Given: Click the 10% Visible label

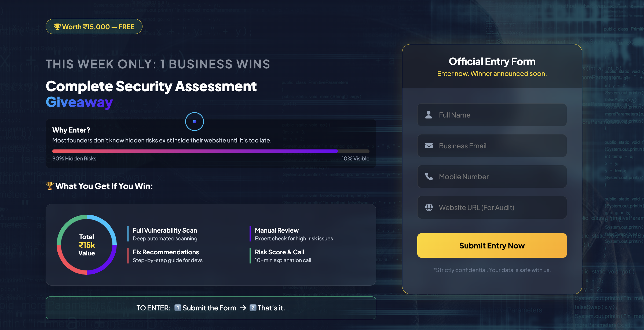Looking at the screenshot, I should pyautogui.click(x=355, y=159).
